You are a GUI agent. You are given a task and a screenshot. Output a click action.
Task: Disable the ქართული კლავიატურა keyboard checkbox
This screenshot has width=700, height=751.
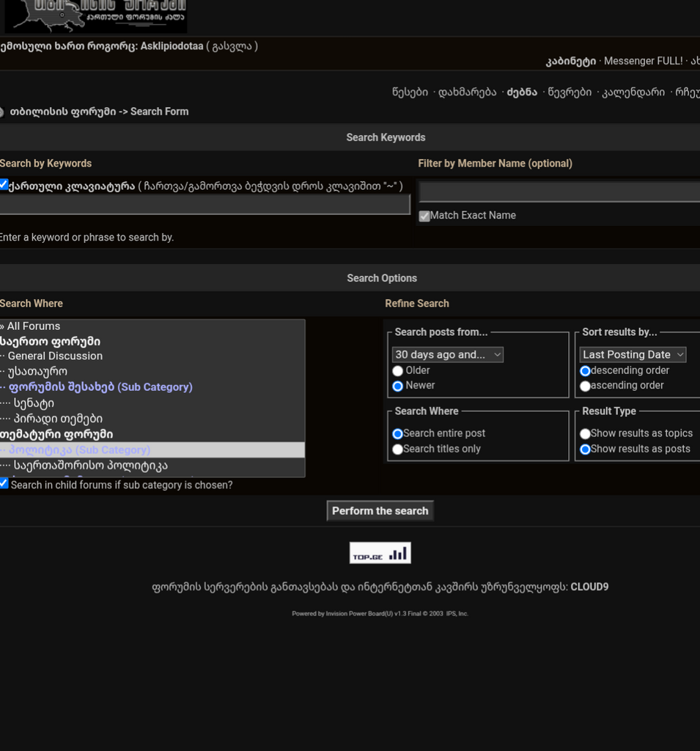[3, 185]
